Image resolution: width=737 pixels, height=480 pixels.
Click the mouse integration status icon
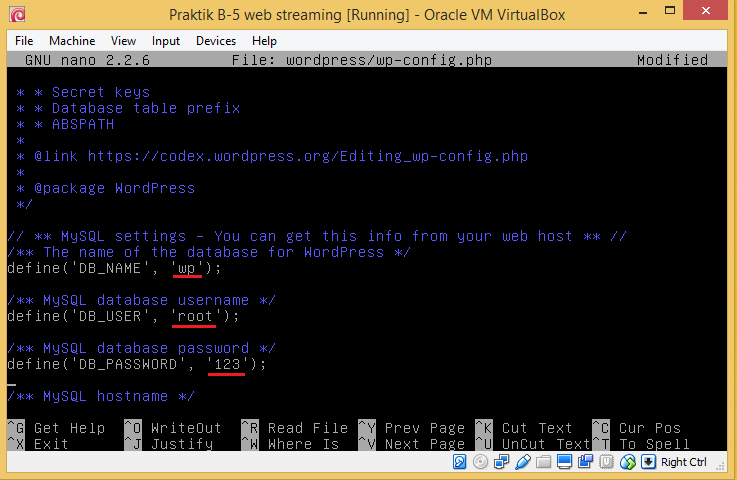[627, 462]
